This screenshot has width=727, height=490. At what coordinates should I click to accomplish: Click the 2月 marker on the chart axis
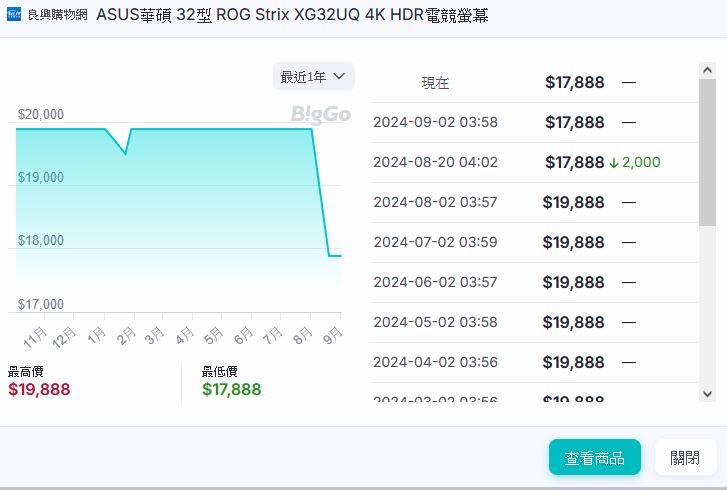(126, 336)
